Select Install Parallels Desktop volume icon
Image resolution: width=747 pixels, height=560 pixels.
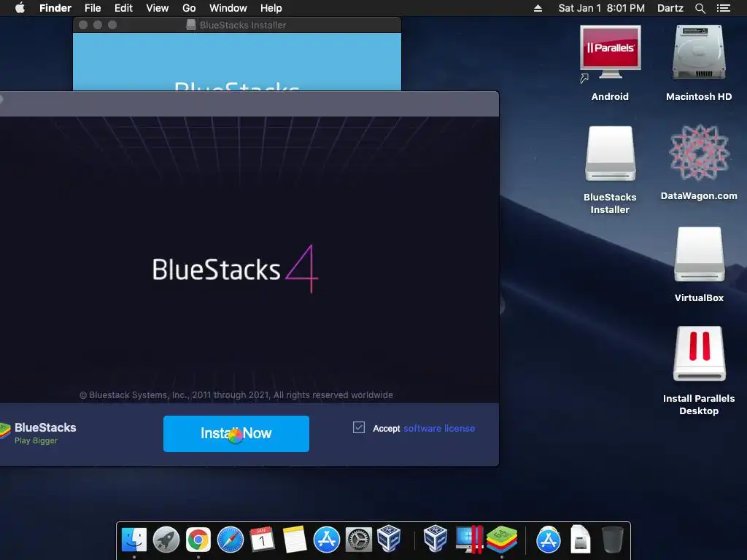[x=699, y=371]
